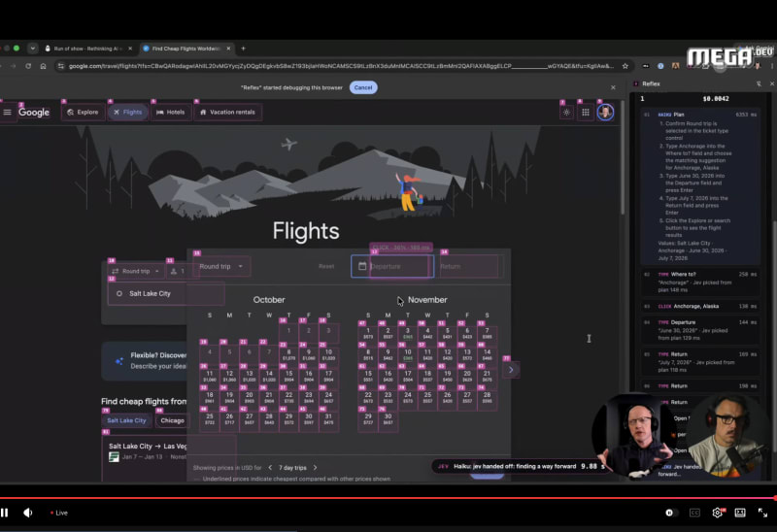Click the Return date field
Viewport: 777px width, 532px height.
(x=469, y=267)
